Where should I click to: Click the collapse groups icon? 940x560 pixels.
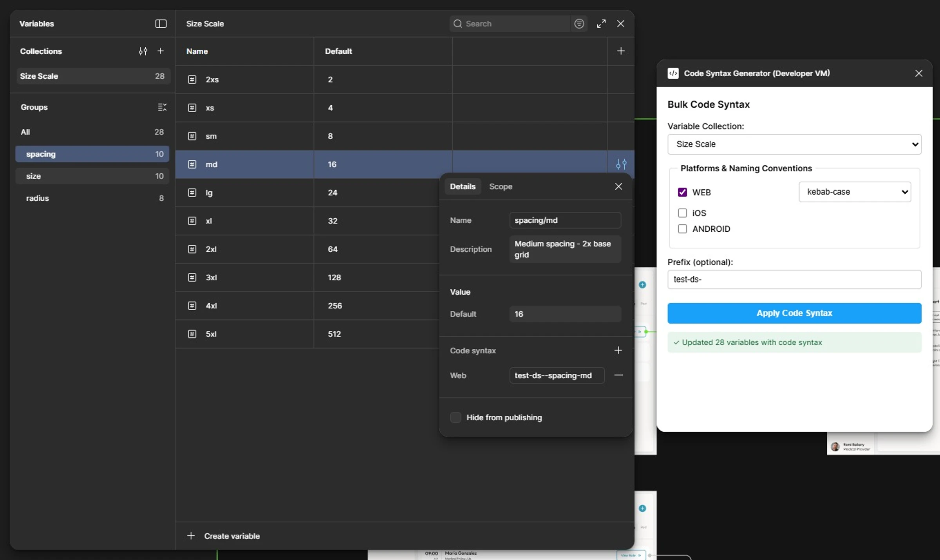pyautogui.click(x=162, y=107)
